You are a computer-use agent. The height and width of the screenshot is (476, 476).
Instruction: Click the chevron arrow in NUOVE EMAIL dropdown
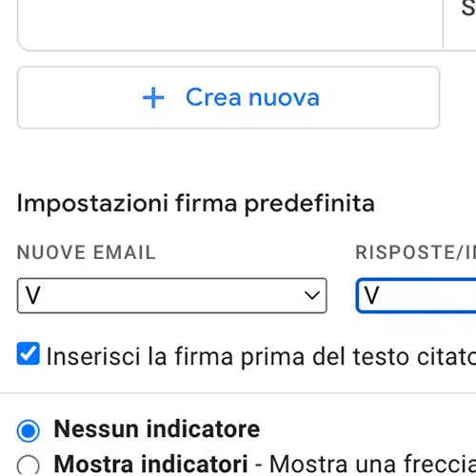312,295
